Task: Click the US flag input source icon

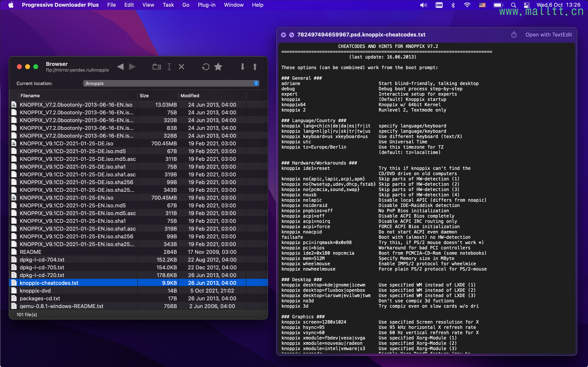Action: 482,5
